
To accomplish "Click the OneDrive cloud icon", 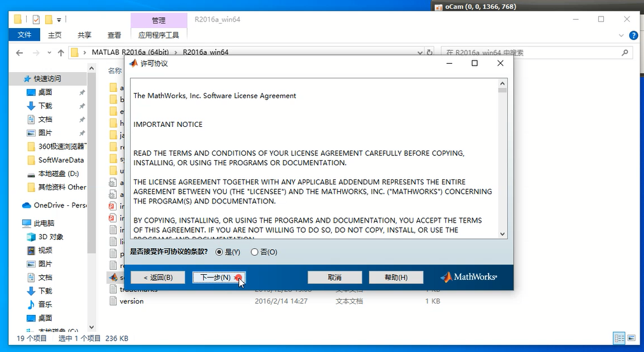I will [27, 205].
